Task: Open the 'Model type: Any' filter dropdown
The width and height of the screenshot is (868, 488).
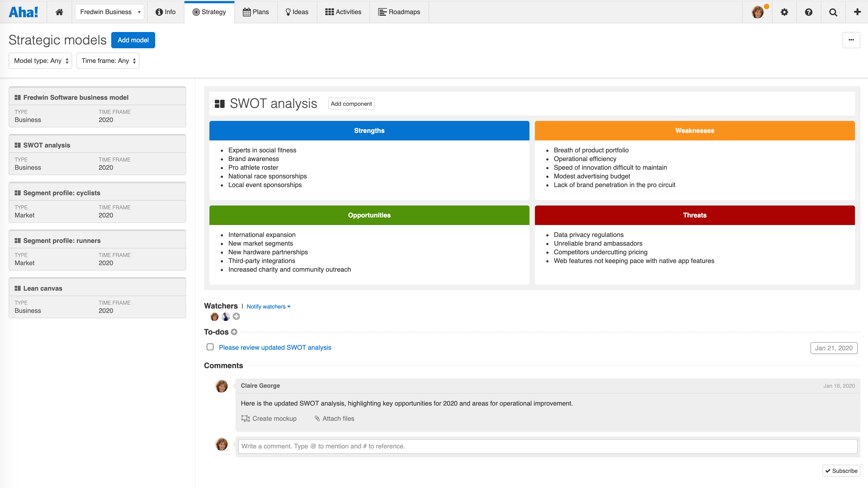Action: 40,61
